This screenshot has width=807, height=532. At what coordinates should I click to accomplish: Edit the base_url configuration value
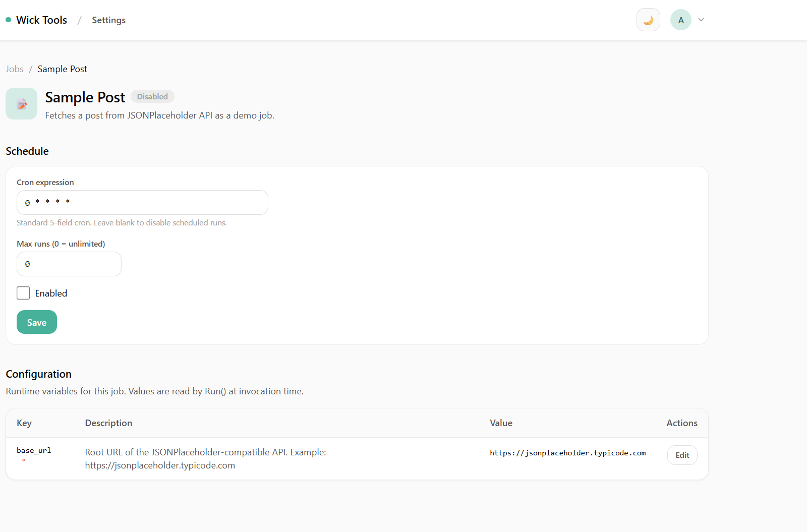[x=682, y=455]
